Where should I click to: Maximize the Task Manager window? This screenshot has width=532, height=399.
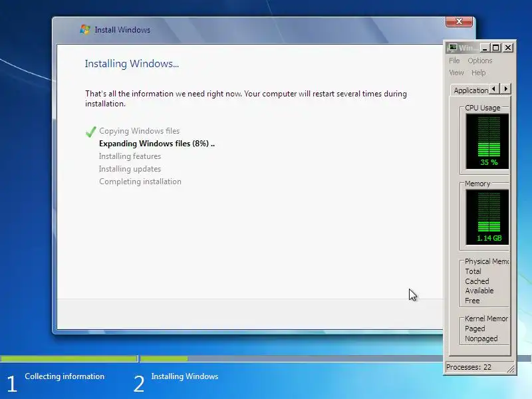[496, 48]
